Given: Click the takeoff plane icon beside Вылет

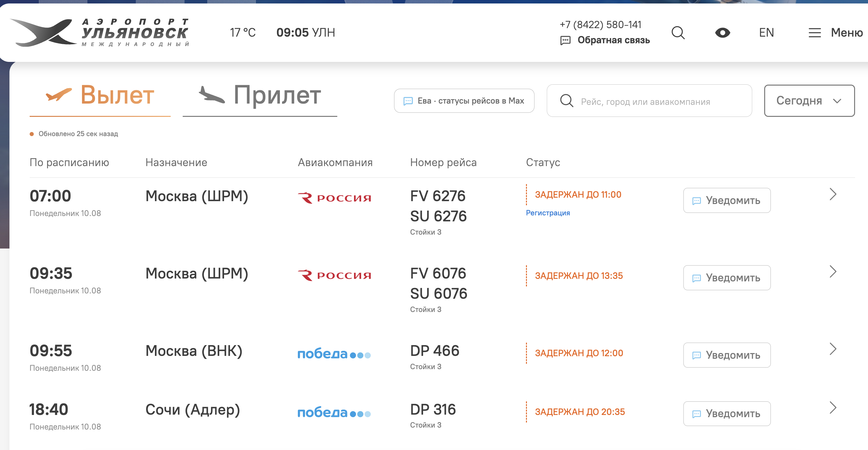Looking at the screenshot, I should pos(59,94).
